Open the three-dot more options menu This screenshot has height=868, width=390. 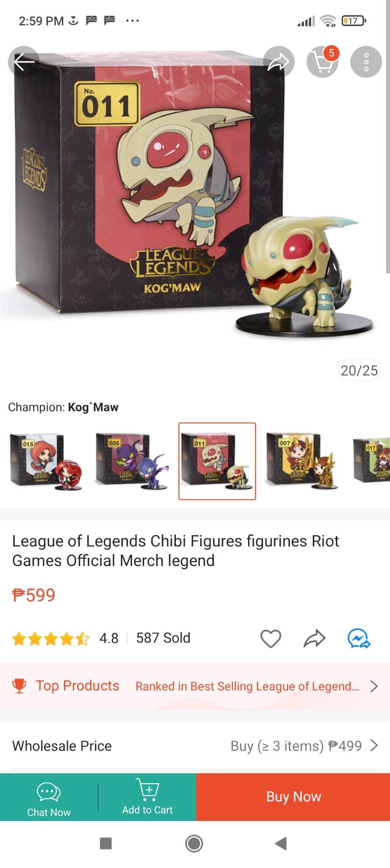click(x=366, y=62)
